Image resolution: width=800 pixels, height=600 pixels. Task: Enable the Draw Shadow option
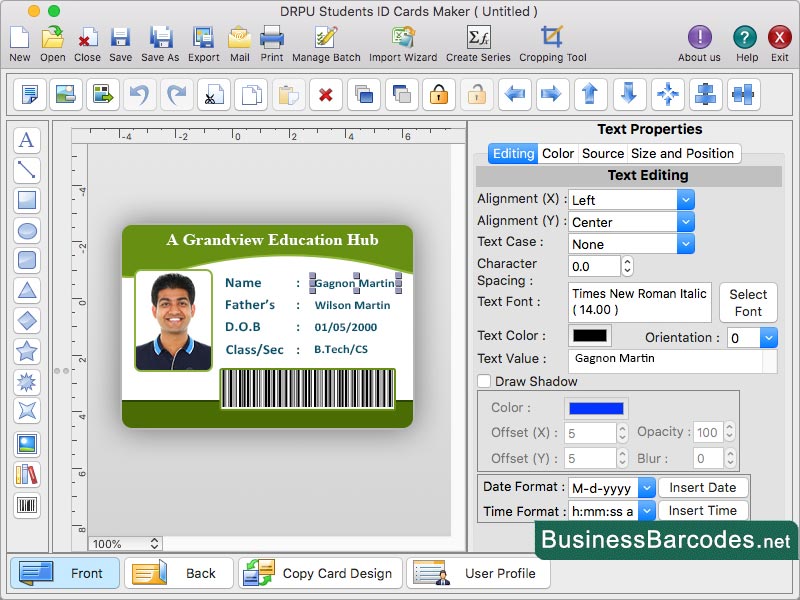pyautogui.click(x=484, y=382)
